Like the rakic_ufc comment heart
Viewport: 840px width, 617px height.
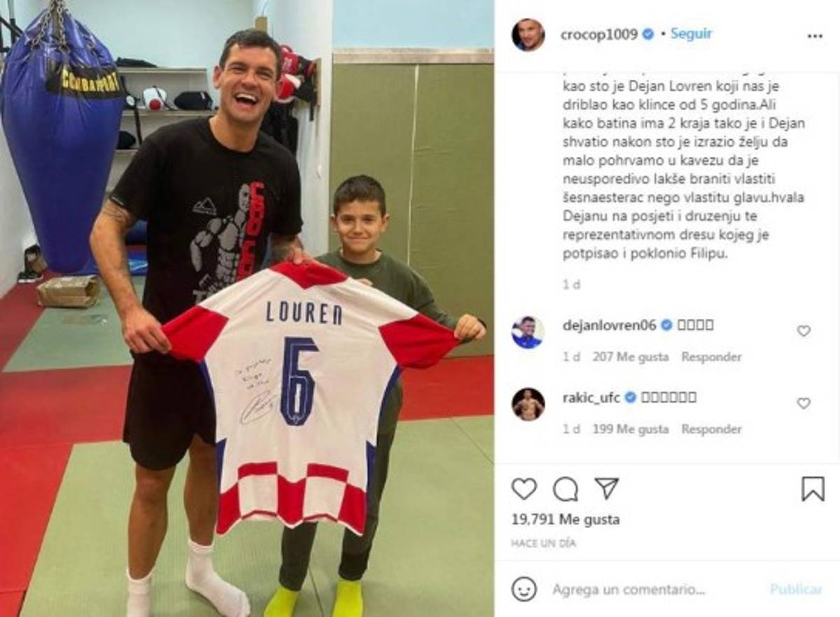(804, 403)
